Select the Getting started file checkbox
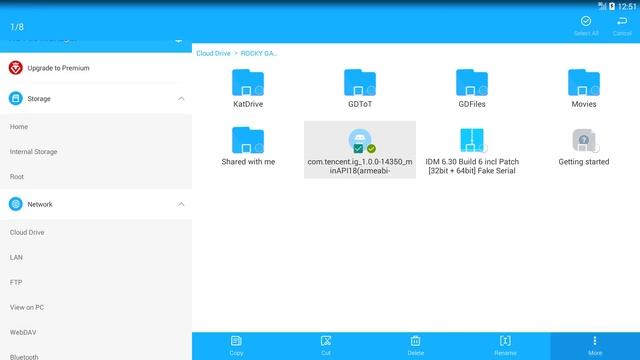The width and height of the screenshot is (640, 360). (x=582, y=149)
